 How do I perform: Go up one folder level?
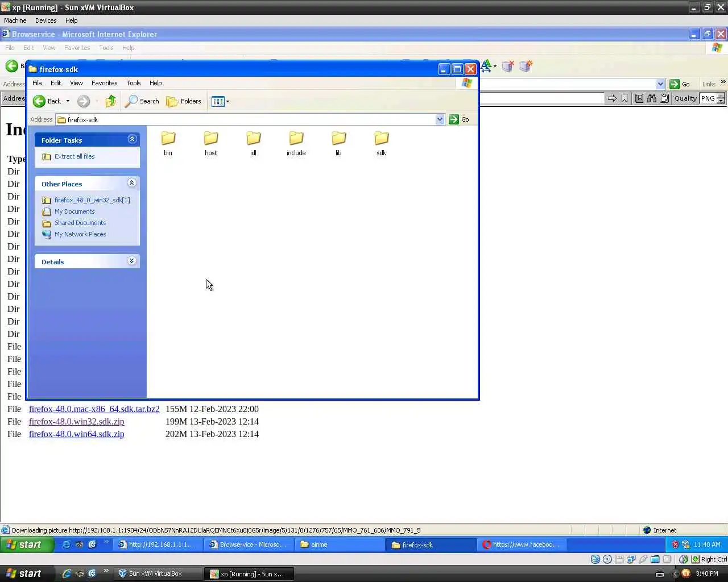pos(111,101)
